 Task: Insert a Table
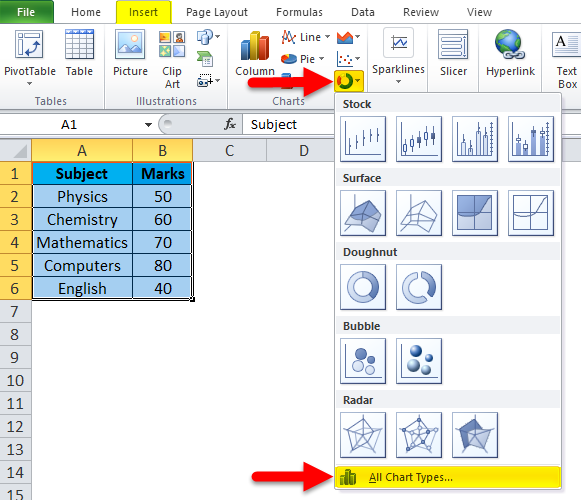[79, 53]
